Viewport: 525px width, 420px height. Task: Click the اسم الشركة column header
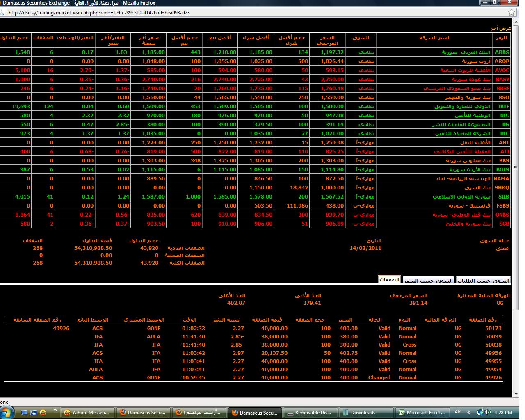pos(434,38)
